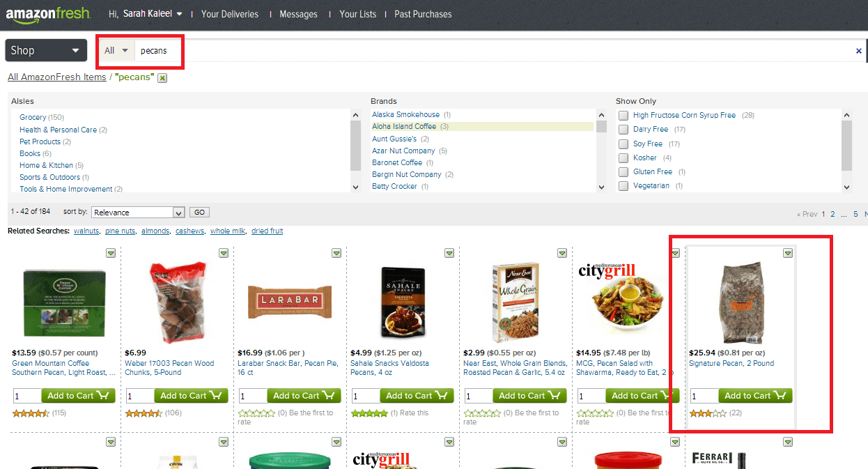Remove the "pecans" search filter X icon
Screen dimensions: 868x469
tap(162, 78)
